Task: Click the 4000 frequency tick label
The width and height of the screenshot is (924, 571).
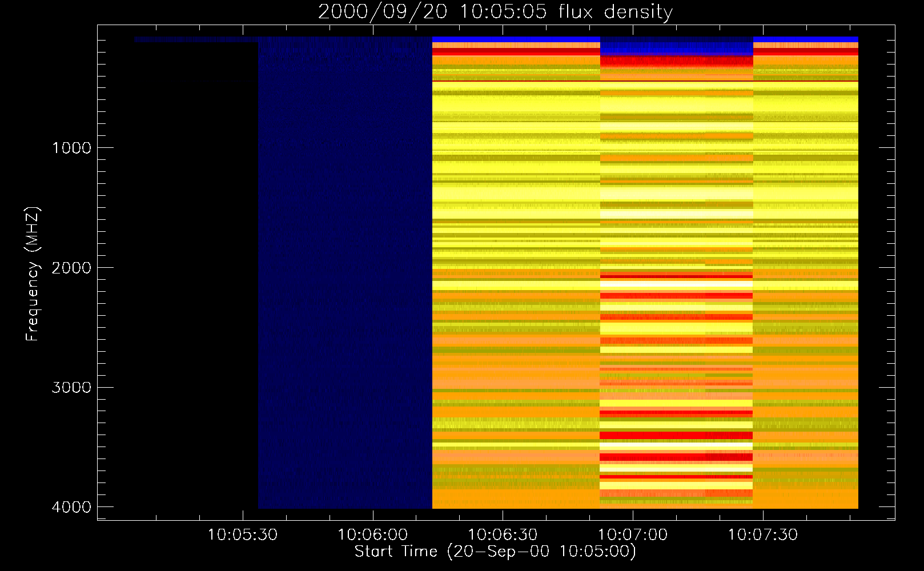Action: click(71, 507)
